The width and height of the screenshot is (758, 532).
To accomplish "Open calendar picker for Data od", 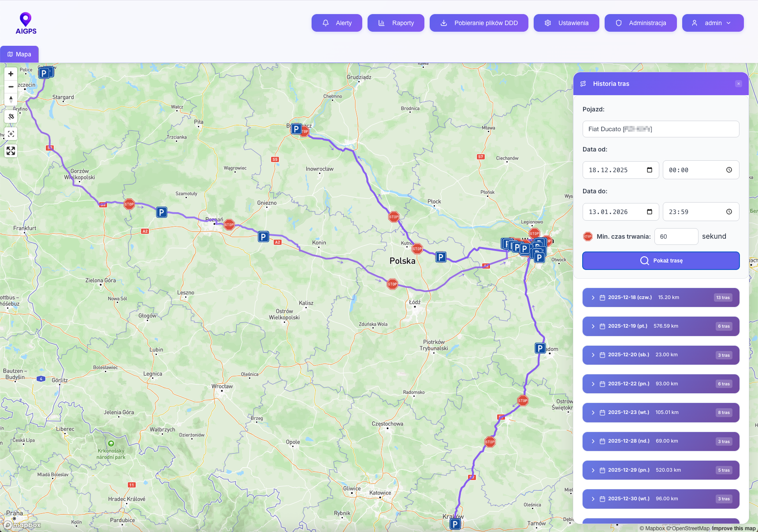I will click(649, 170).
